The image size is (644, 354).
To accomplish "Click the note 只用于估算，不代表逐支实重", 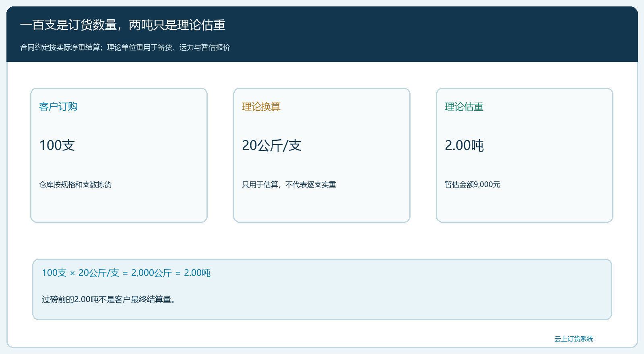I will [x=289, y=185].
